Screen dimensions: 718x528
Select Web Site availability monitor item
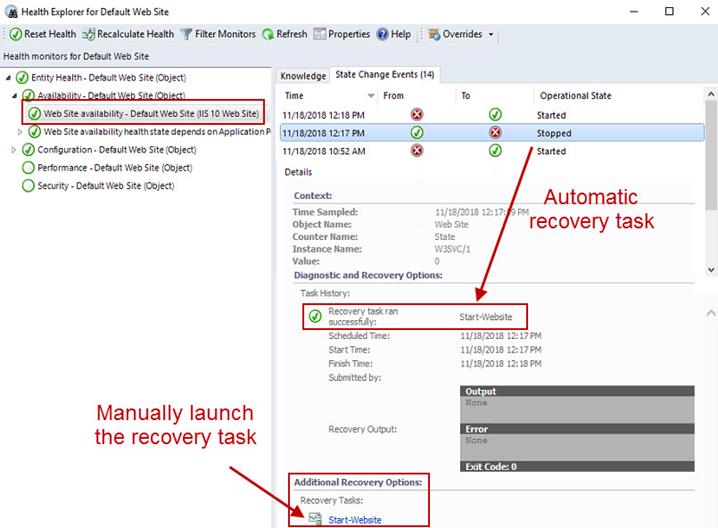150,114
